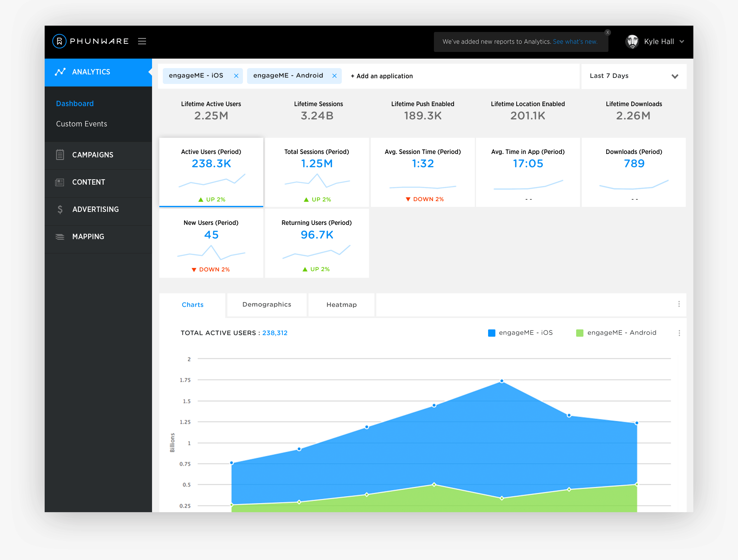Click the Campaigns clipboard icon
Screen dimensions: 738x560
click(x=60, y=155)
